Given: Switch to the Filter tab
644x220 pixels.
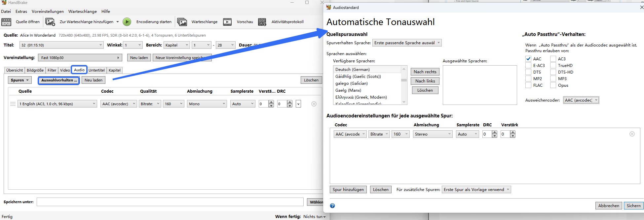Looking at the screenshot, I should click(52, 70).
